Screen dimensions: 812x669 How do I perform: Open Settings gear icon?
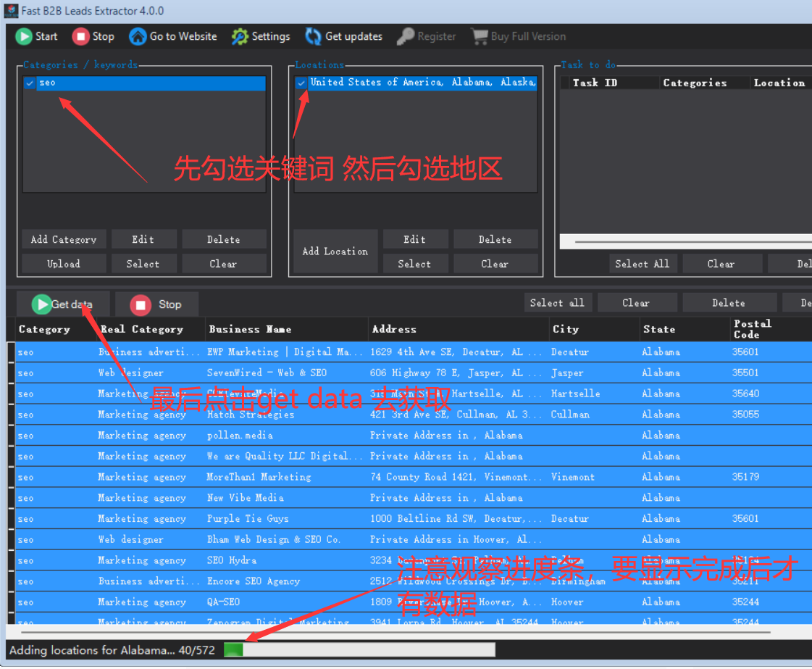point(240,36)
